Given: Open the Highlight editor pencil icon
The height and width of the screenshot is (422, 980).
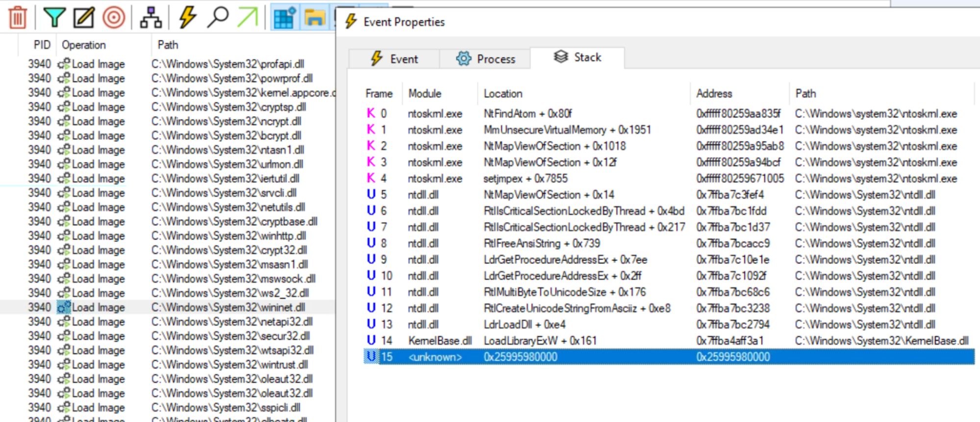Looking at the screenshot, I should [x=83, y=18].
